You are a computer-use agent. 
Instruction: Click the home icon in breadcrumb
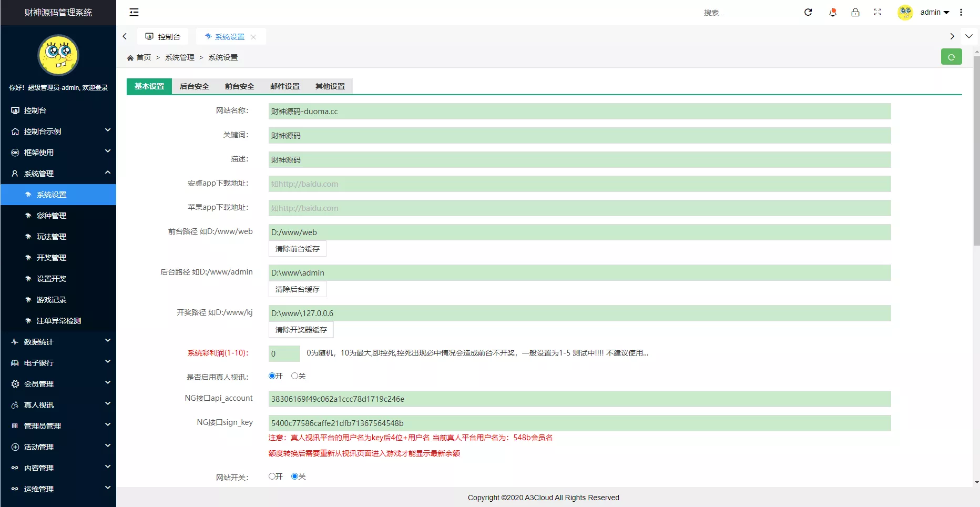pyautogui.click(x=130, y=58)
